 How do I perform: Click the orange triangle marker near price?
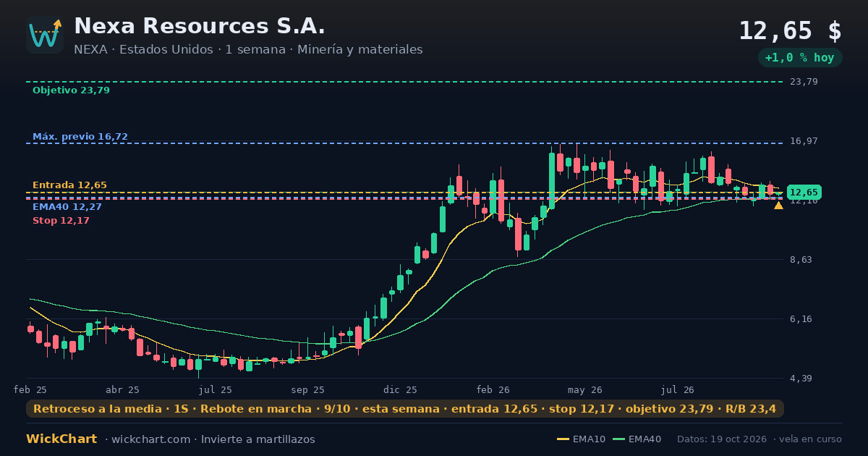[778, 206]
